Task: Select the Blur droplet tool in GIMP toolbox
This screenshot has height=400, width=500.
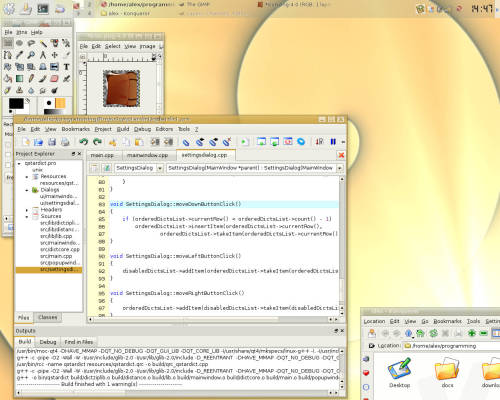Action: [x=31, y=90]
